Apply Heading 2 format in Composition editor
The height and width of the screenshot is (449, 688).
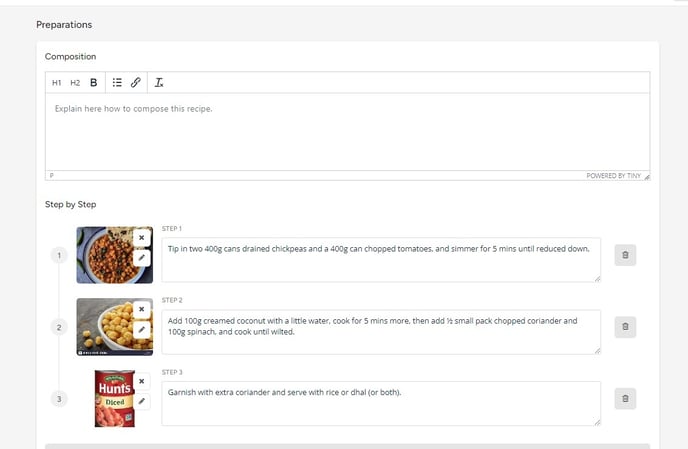(75, 83)
